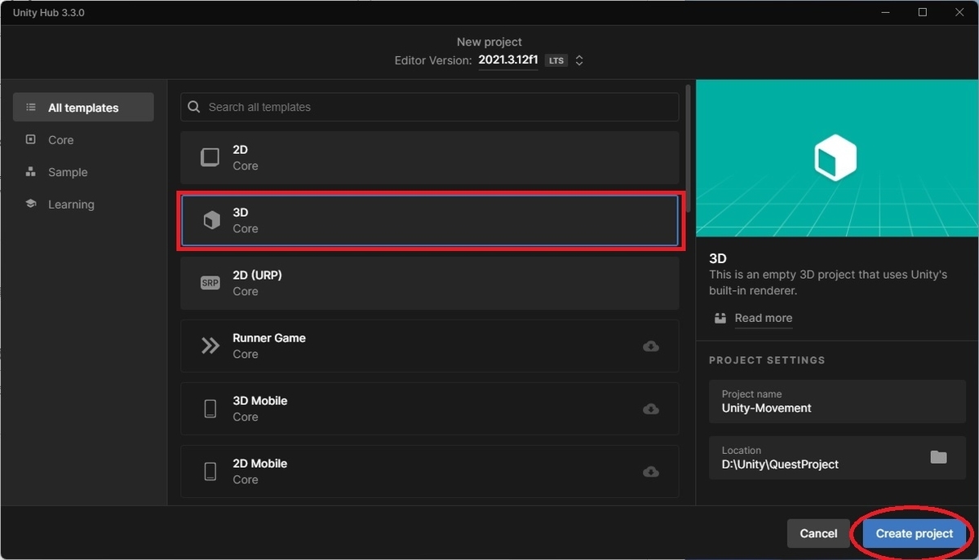Open the Core templates category
979x560 pixels.
(x=60, y=140)
